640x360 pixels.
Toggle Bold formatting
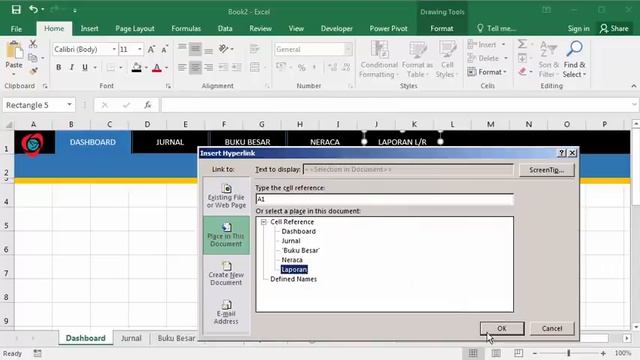(59, 67)
